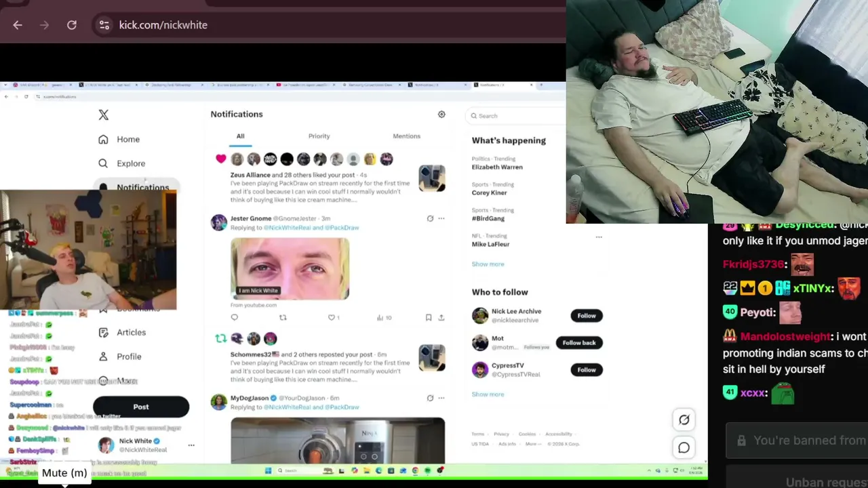Click the Cookies footer link
868x488 pixels.
click(527, 434)
